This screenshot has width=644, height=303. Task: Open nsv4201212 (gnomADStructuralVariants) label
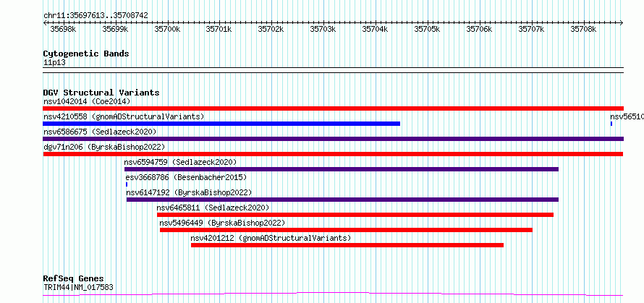[271, 238]
